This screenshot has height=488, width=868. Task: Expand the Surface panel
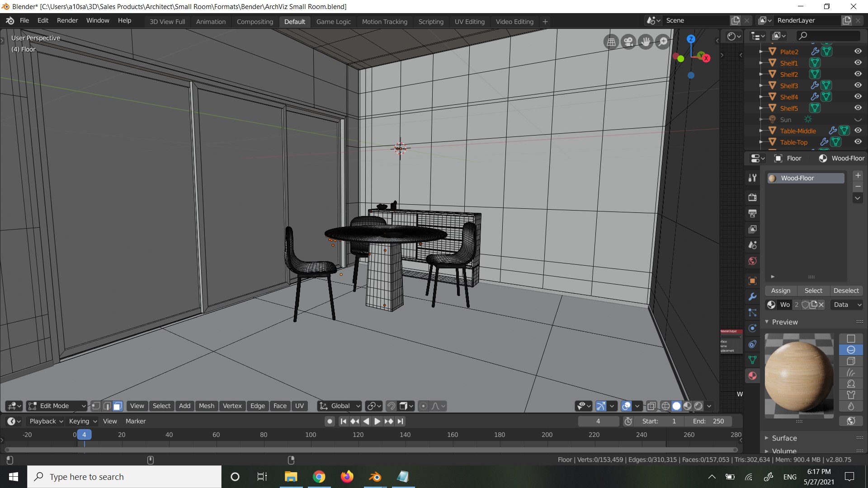[784, 438]
